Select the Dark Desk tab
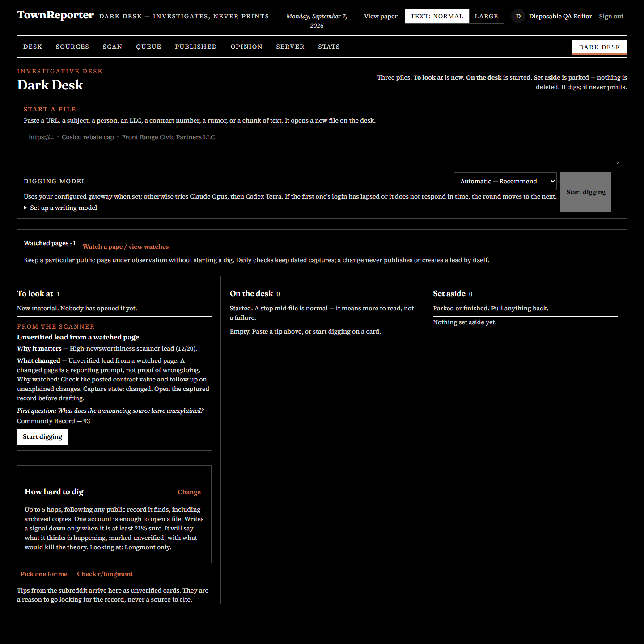Viewport: 644px width, 644px height. coord(600,47)
